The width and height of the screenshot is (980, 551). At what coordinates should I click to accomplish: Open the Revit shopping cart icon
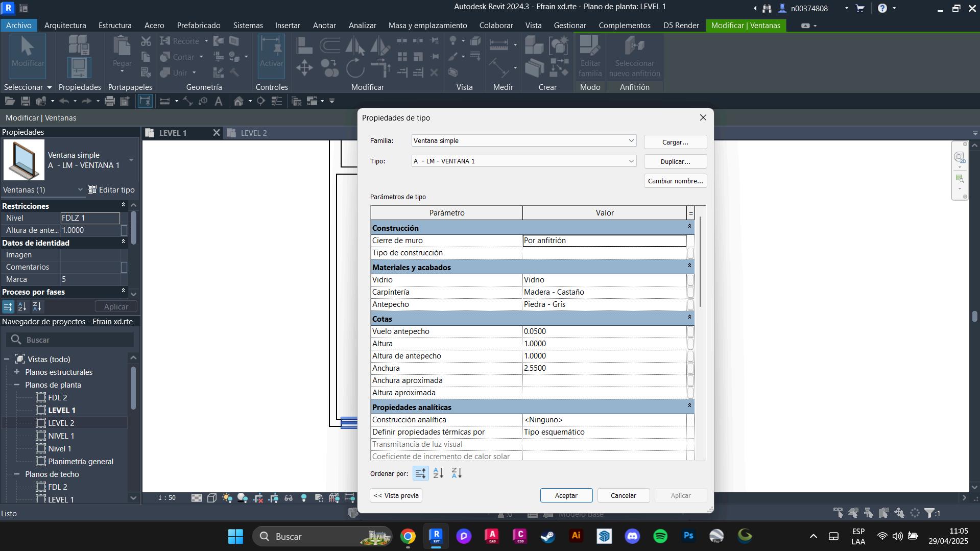click(860, 8)
